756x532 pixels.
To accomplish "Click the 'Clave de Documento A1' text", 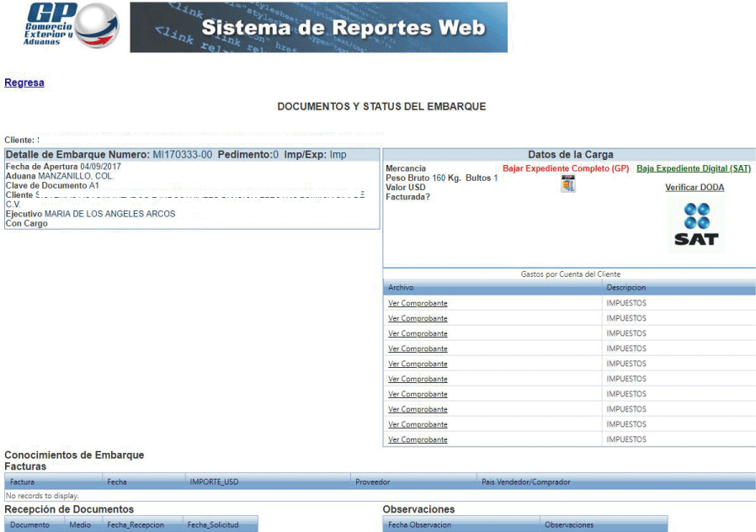I will [52, 185].
